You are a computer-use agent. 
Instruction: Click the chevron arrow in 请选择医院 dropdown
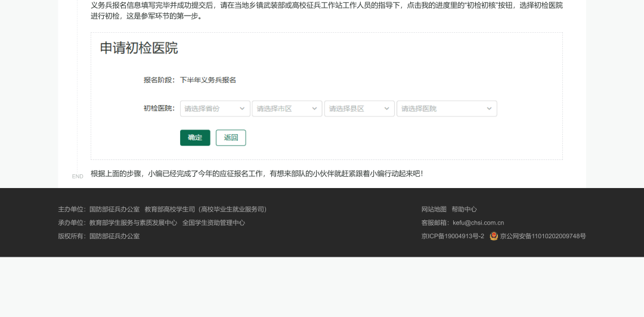489,109
